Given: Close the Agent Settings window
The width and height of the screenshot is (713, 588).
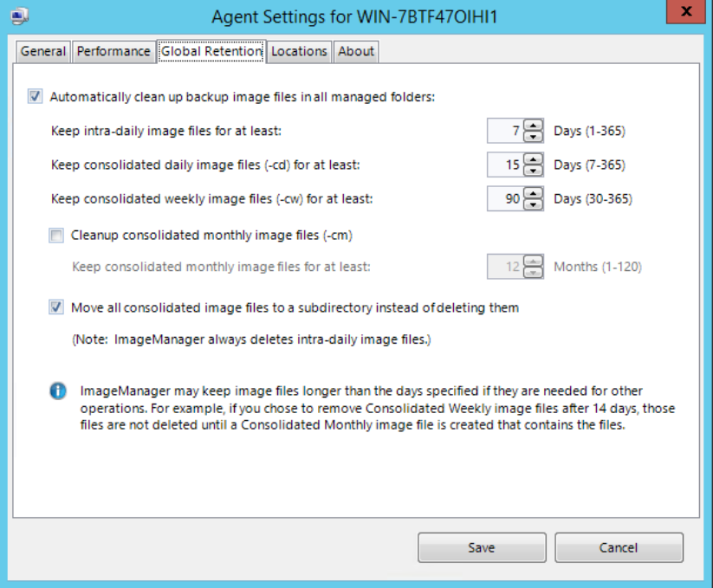Looking at the screenshot, I should tap(686, 11).
